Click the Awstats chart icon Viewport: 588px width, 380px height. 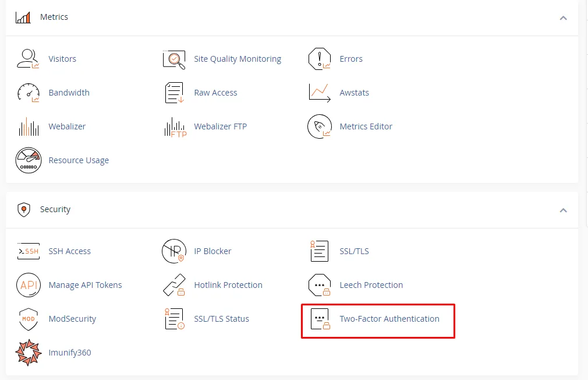click(319, 93)
